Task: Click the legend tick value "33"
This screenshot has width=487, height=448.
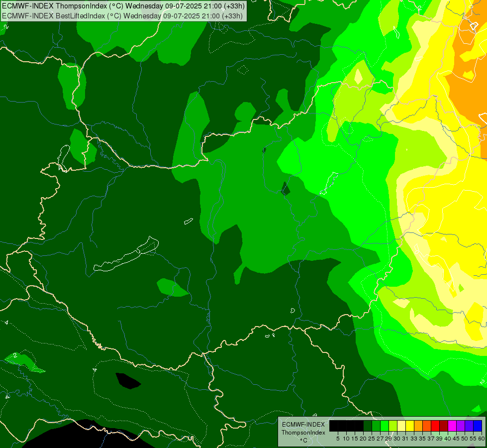Action: [x=414, y=439]
